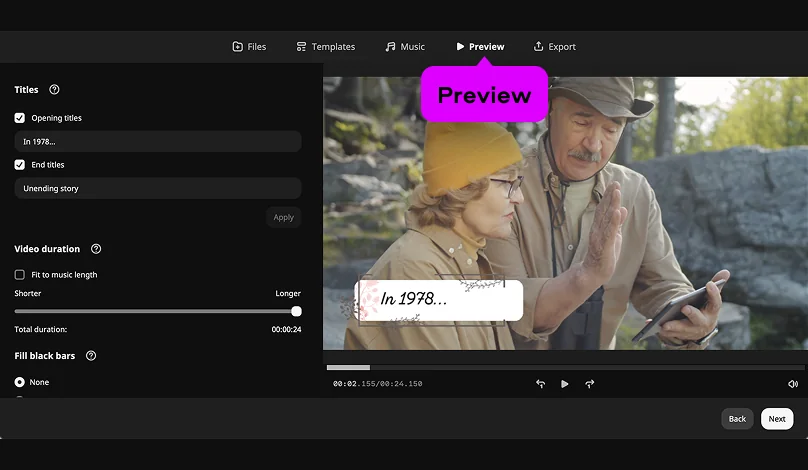
Task: Uncheck the Opening titles checkbox
Action: (20, 118)
